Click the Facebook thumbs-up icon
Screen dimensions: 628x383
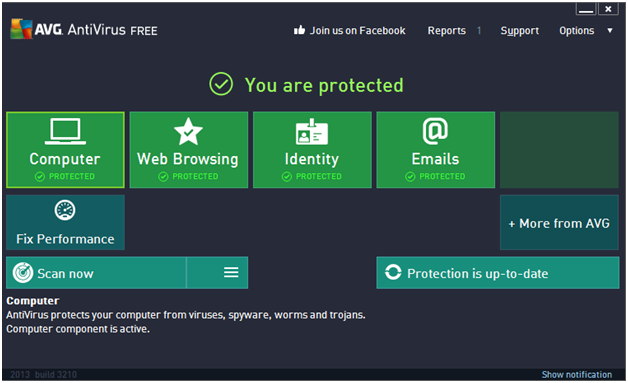(299, 30)
